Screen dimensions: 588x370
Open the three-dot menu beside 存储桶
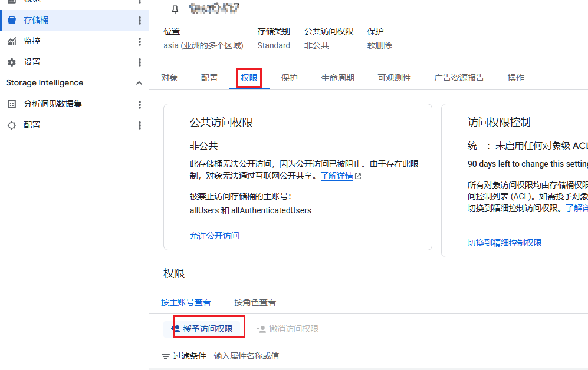pos(140,21)
